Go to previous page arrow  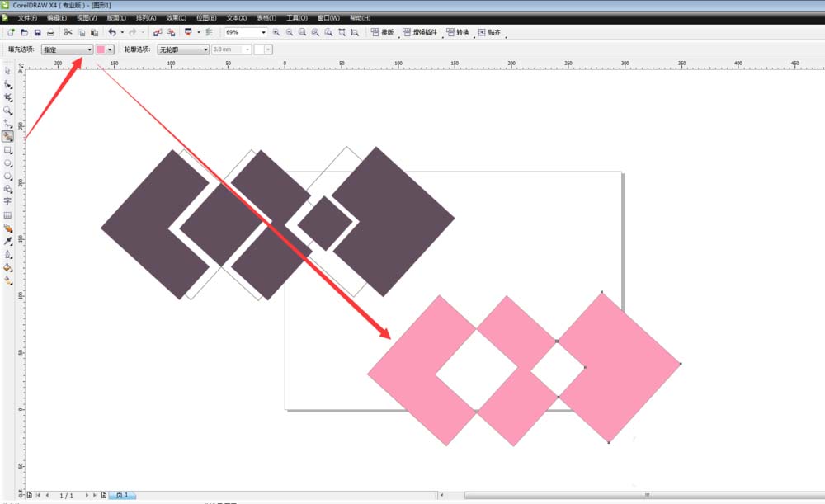coord(47,495)
